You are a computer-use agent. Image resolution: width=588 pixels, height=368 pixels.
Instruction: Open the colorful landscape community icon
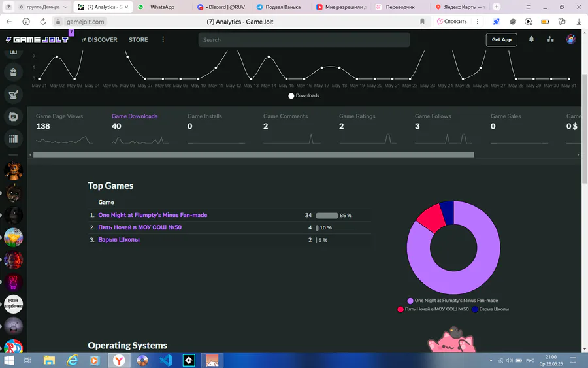pyautogui.click(x=14, y=237)
